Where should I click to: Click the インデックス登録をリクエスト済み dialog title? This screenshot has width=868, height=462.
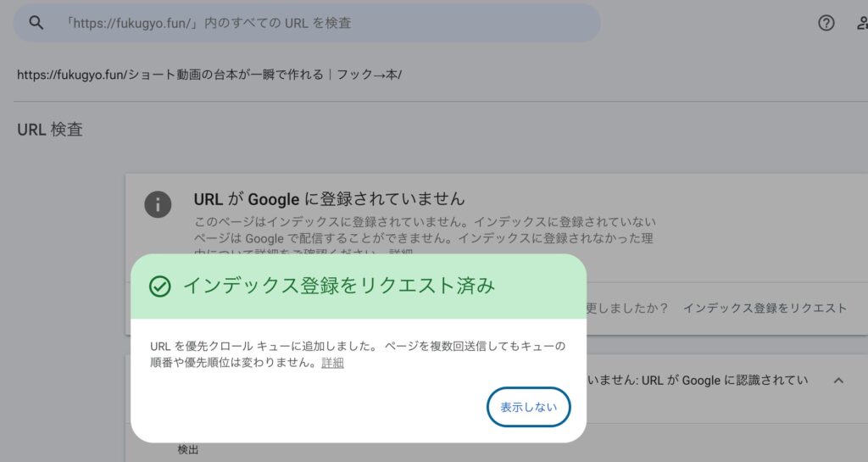coord(338,286)
